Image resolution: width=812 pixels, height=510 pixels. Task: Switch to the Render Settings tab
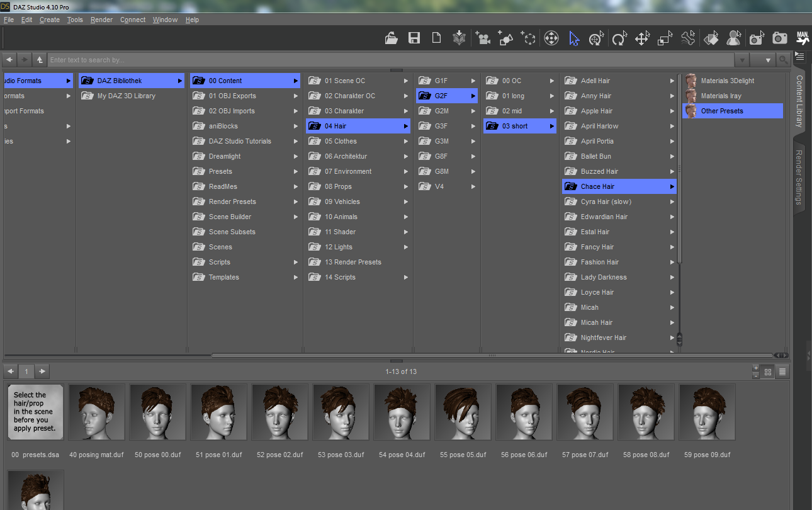tap(799, 177)
